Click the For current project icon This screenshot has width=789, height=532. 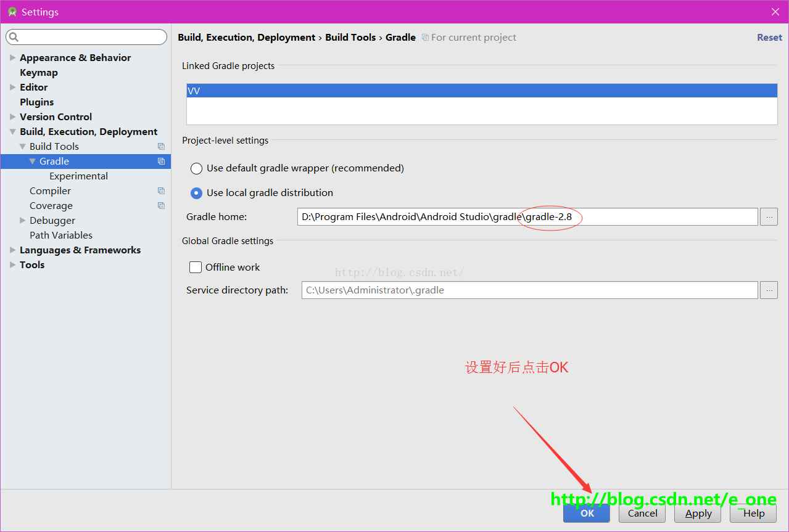[x=425, y=38]
